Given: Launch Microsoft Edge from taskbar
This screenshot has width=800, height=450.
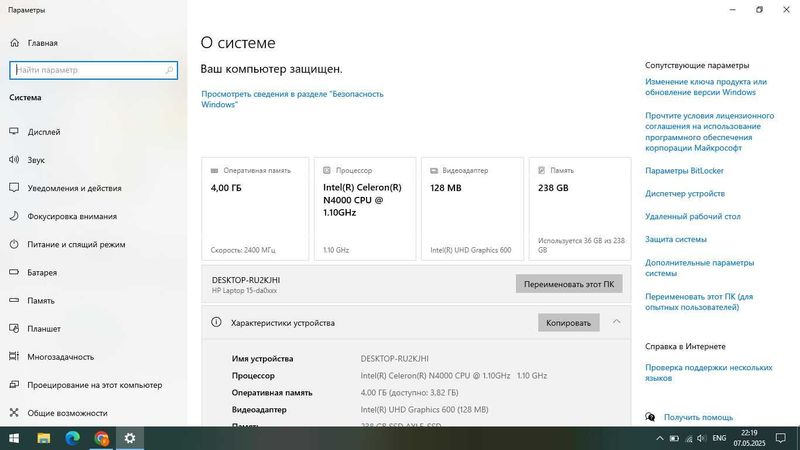Looking at the screenshot, I should coord(72,438).
